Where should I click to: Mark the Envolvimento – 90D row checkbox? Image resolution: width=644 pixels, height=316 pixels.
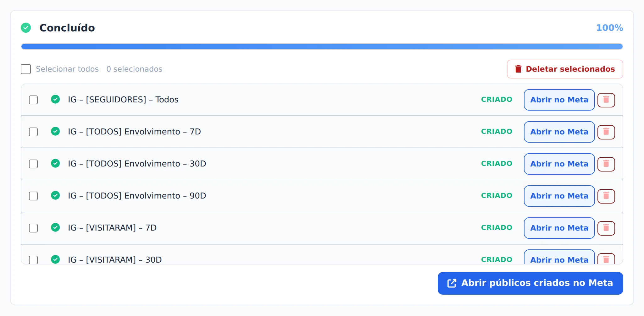click(33, 196)
